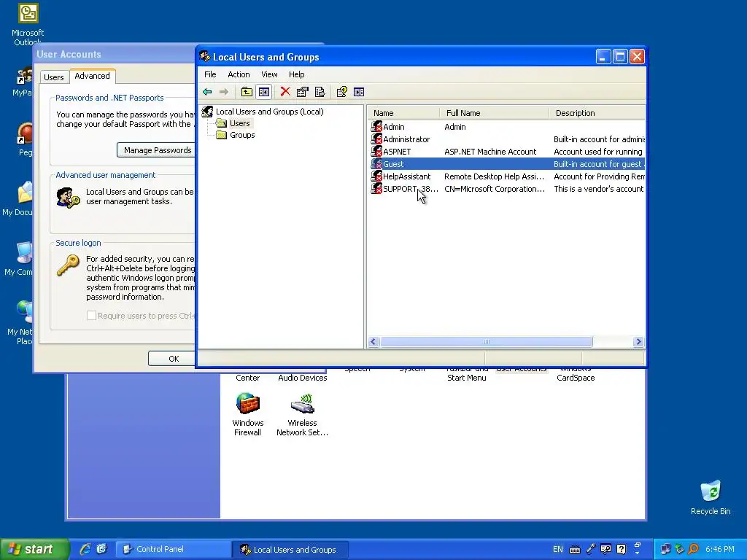
Task: Click 'ASP.NET Machine Account' full name cell
Action: coord(490,152)
